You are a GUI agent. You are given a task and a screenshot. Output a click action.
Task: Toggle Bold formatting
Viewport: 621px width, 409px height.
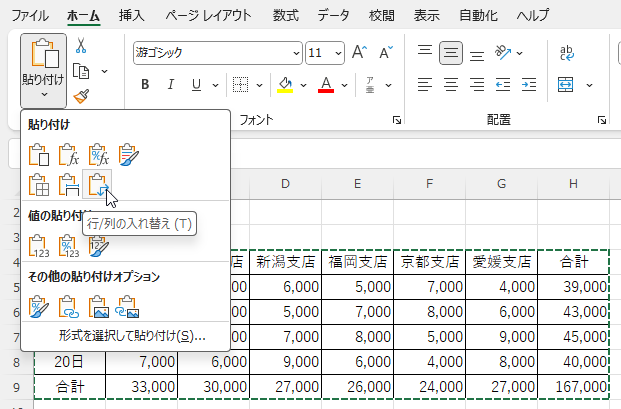tap(145, 84)
